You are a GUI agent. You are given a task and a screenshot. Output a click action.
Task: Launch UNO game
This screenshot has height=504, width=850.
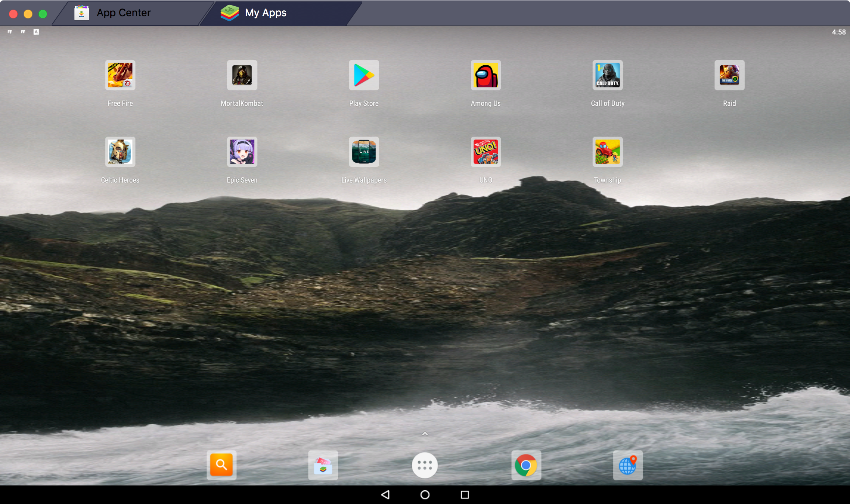tap(485, 151)
